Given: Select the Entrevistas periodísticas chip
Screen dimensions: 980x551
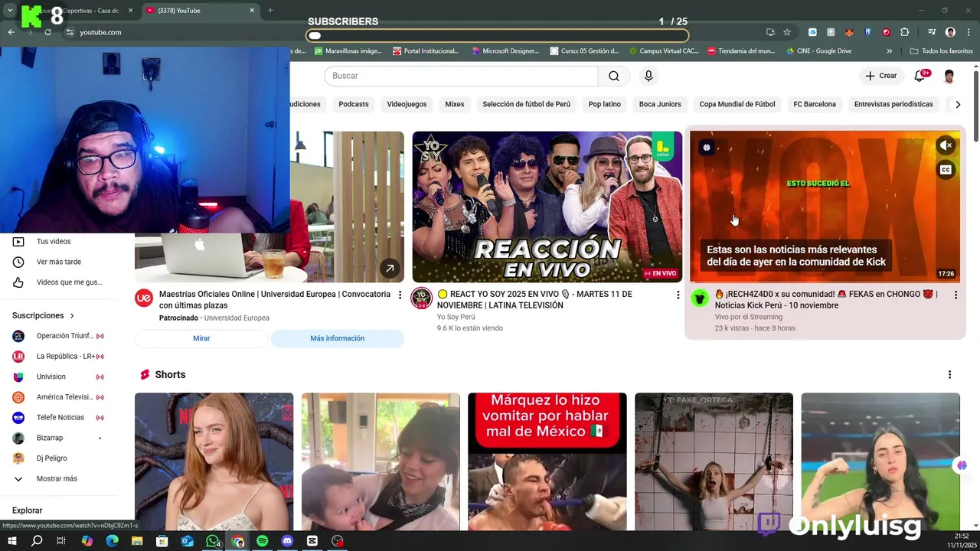Looking at the screenshot, I should (x=893, y=104).
